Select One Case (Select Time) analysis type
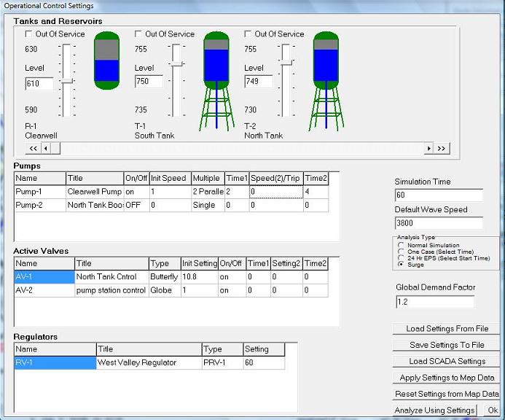Viewport: 505px width, 420px height. pos(401,252)
